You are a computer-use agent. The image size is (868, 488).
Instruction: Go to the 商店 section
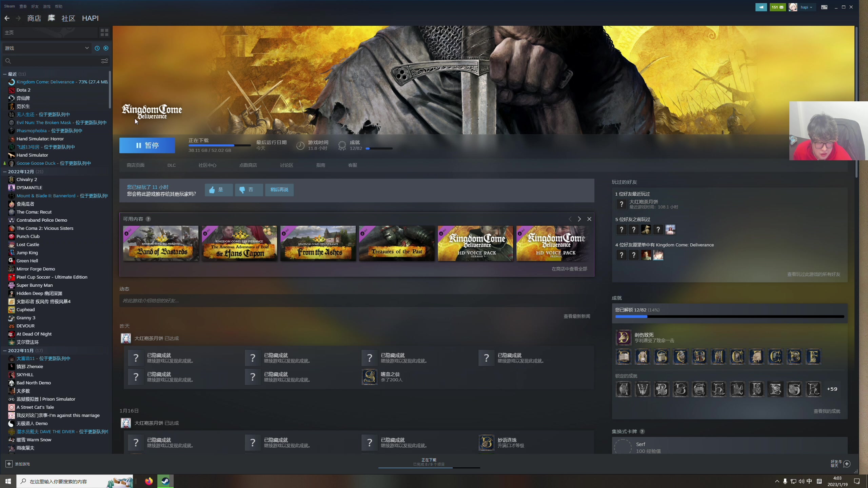34,18
